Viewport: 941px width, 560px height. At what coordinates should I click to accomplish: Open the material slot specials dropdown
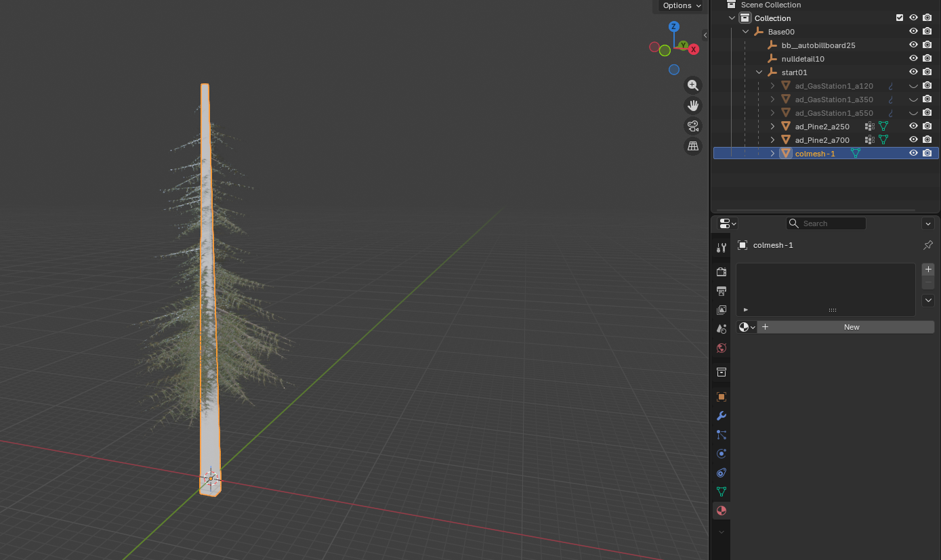[x=928, y=300]
